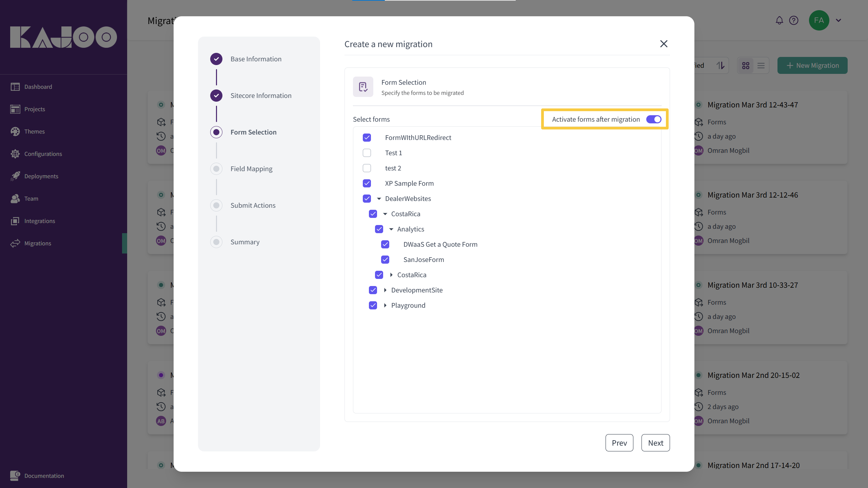This screenshot has width=868, height=488.
Task: Select the SanJoseForm tree item label
Action: pos(423,260)
